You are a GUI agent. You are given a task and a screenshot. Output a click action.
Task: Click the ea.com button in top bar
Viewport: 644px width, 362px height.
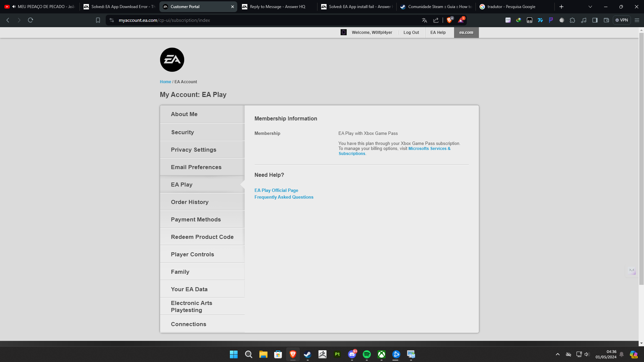click(466, 33)
